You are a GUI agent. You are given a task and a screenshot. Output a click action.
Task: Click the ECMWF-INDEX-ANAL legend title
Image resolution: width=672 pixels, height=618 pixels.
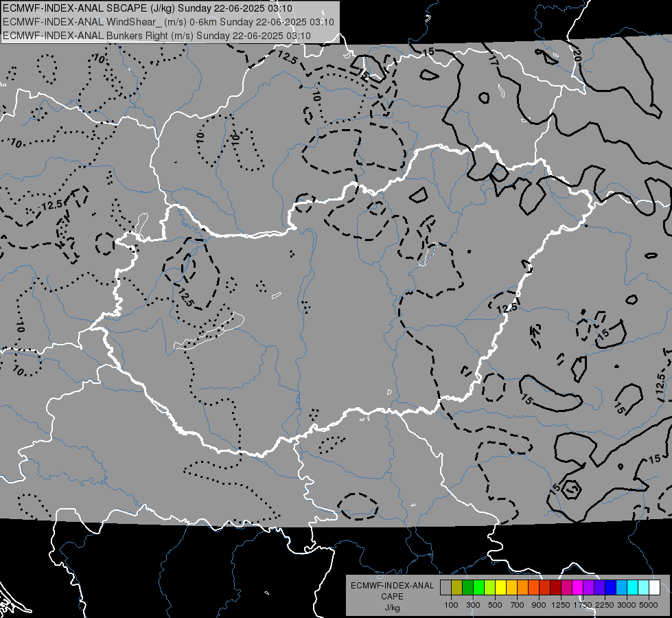pyautogui.click(x=392, y=586)
